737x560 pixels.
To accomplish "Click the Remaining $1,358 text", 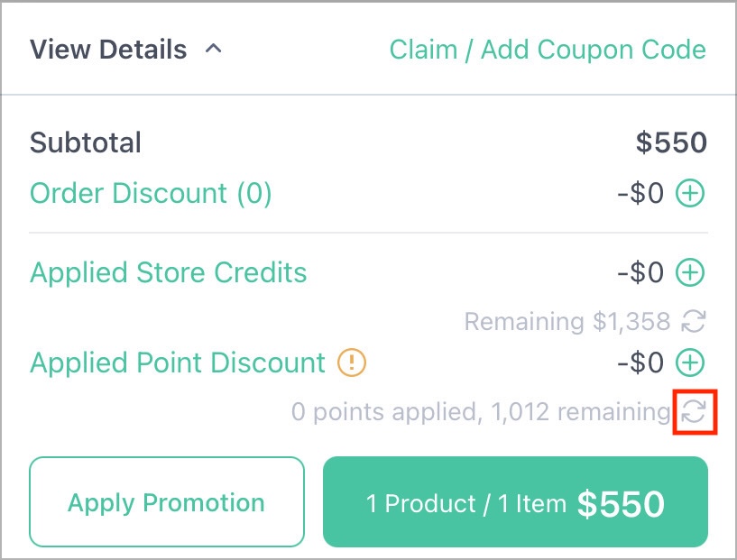I will (x=567, y=321).
